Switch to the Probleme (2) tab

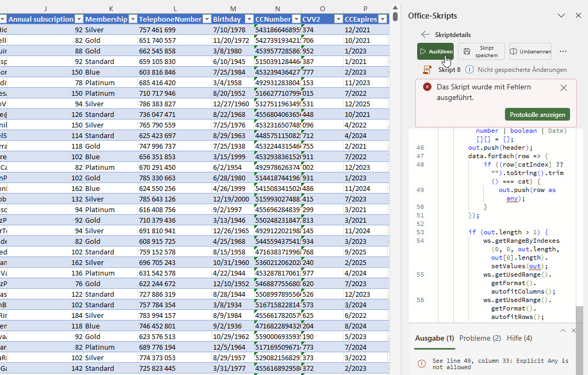(x=480, y=338)
